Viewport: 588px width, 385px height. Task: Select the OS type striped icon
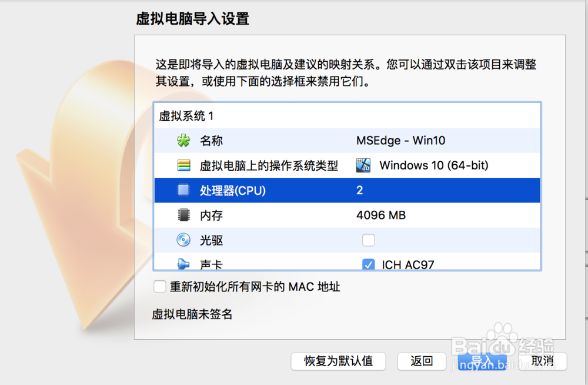tap(183, 165)
